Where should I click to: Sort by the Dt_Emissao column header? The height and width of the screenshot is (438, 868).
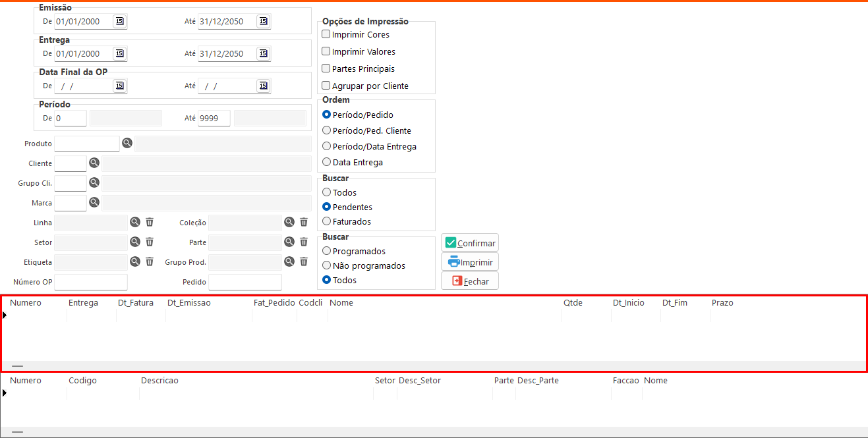click(189, 303)
